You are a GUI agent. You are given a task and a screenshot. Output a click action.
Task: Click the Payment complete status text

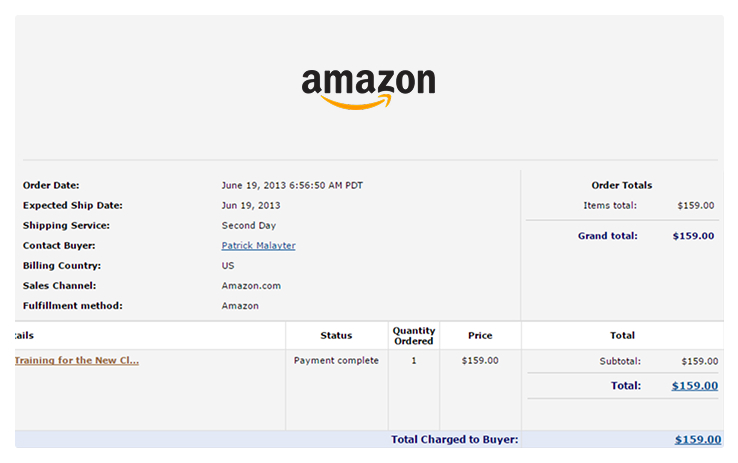point(336,361)
